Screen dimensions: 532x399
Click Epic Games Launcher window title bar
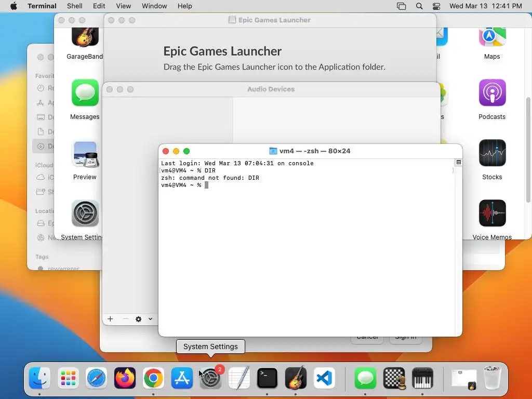(x=270, y=20)
